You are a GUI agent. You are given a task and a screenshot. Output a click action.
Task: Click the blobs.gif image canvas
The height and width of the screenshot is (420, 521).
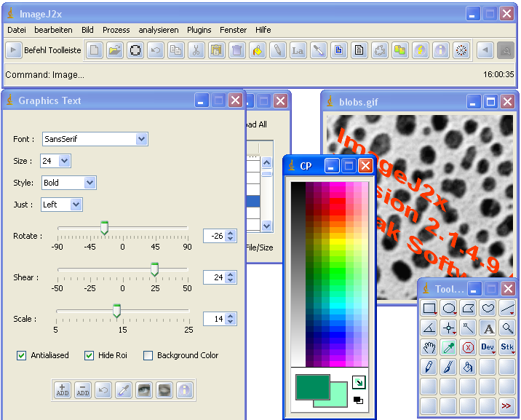pyautogui.click(x=420, y=207)
